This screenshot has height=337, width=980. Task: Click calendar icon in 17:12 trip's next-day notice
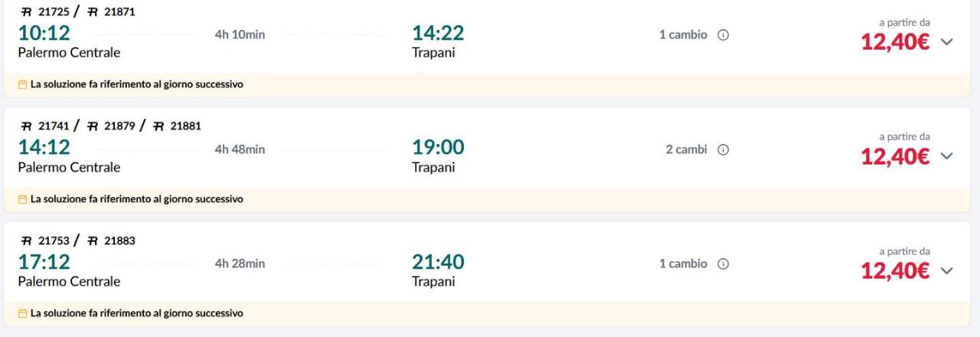(x=22, y=313)
